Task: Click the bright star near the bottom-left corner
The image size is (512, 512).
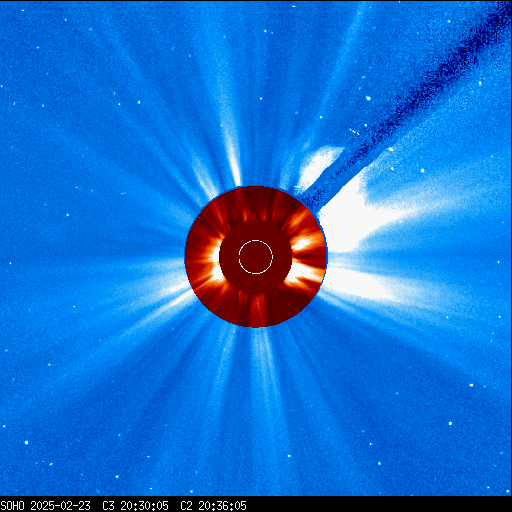Action: pyautogui.click(x=26, y=443)
